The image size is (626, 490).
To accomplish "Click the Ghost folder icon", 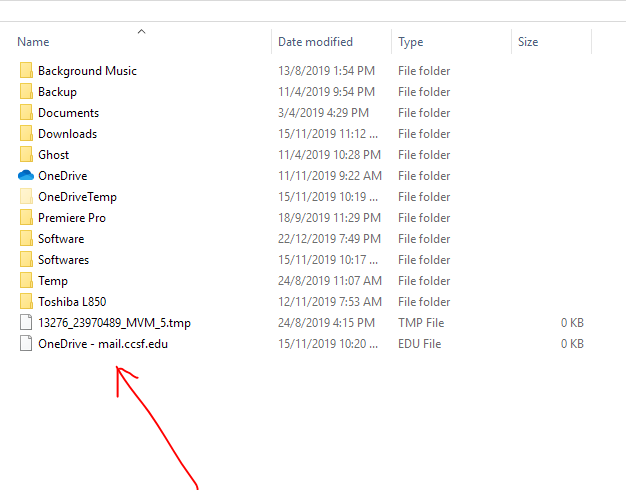I will tap(26, 155).
